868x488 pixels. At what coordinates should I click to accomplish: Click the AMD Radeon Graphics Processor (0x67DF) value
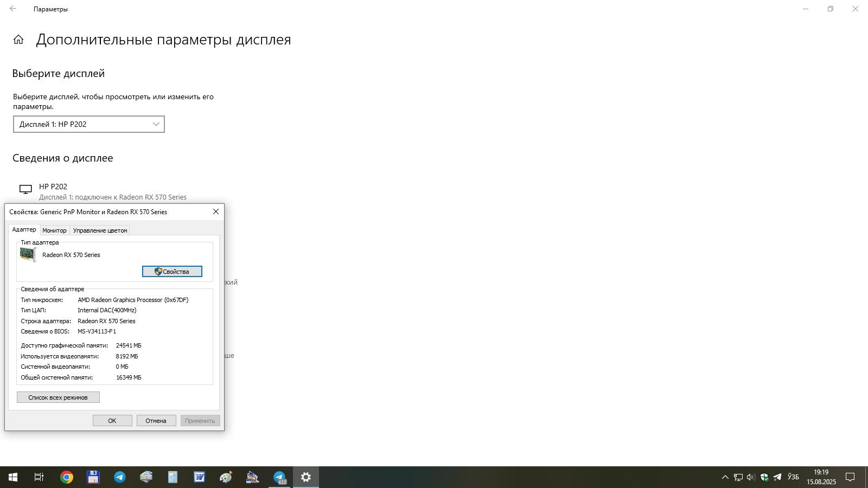click(x=133, y=300)
